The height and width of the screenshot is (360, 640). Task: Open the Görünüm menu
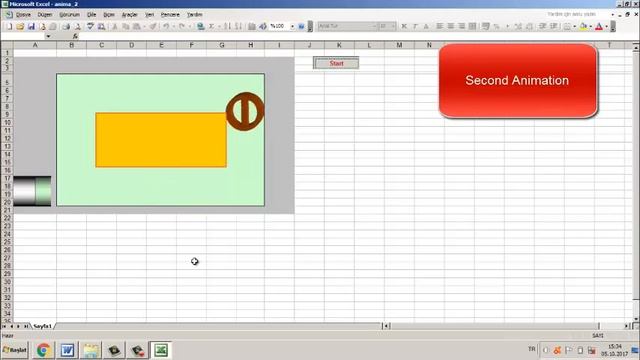pyautogui.click(x=69, y=15)
